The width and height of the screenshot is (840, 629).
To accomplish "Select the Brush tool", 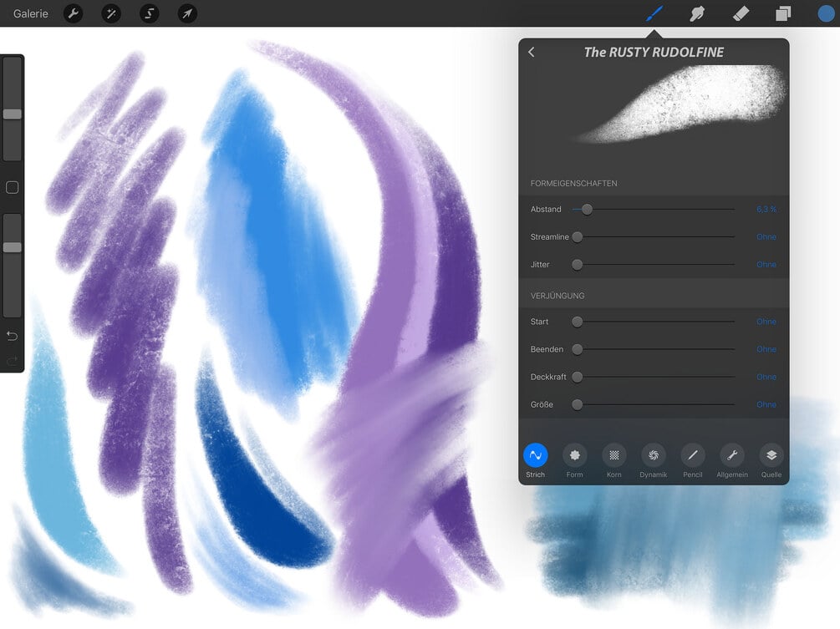I will (x=654, y=13).
